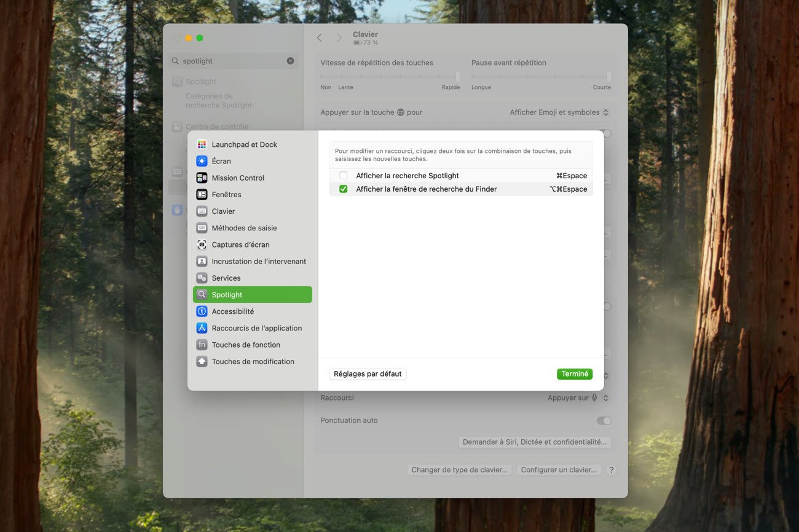
Task: Click the microphone icon next to Appuyer sur
Action: point(594,398)
